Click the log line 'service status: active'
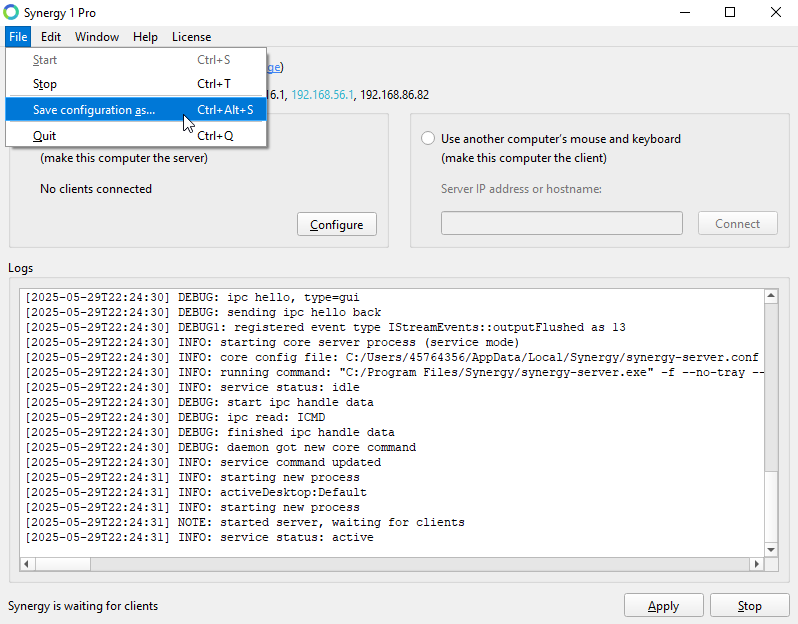The image size is (798, 624). 199,537
